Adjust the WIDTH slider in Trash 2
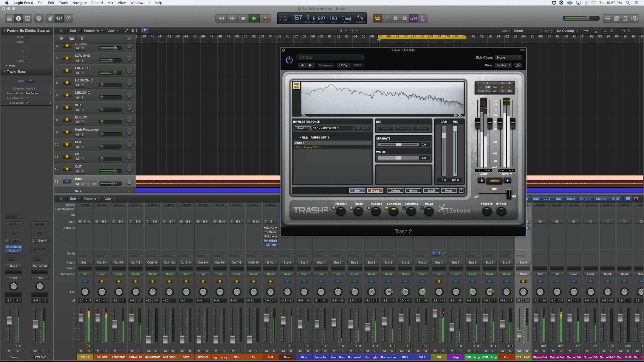 point(399,158)
